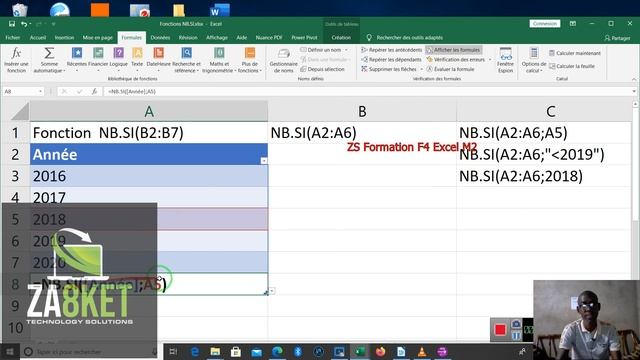Viewport: 640px width, 360px height.
Task: Click the Connexion button
Action: (545, 24)
